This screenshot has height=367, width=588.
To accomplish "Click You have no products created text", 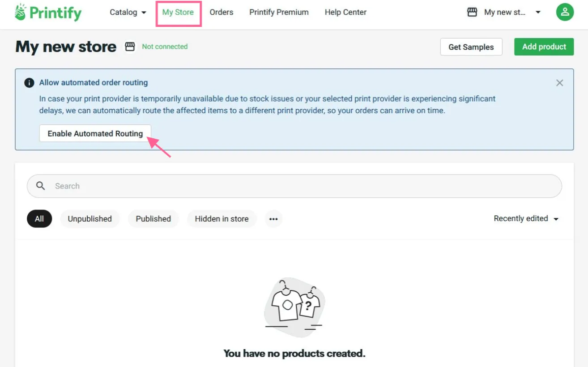I will (294, 354).
